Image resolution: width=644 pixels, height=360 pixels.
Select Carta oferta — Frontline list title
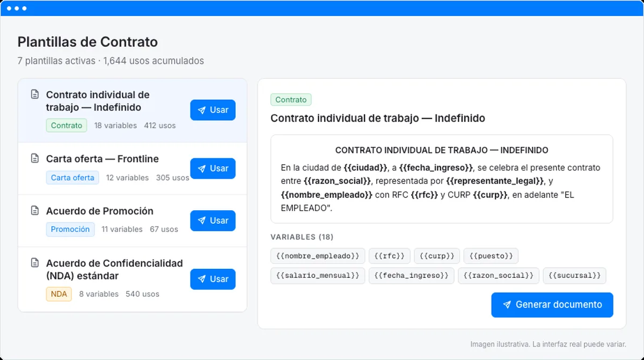(x=103, y=159)
